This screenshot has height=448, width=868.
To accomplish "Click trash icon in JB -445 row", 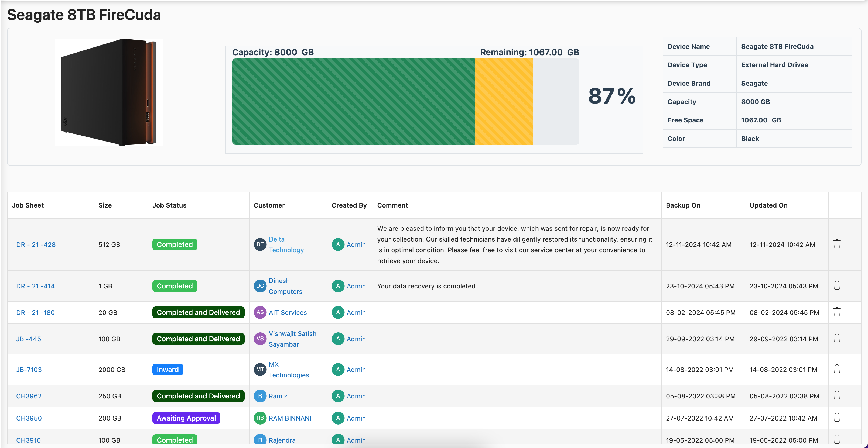I will click(837, 338).
